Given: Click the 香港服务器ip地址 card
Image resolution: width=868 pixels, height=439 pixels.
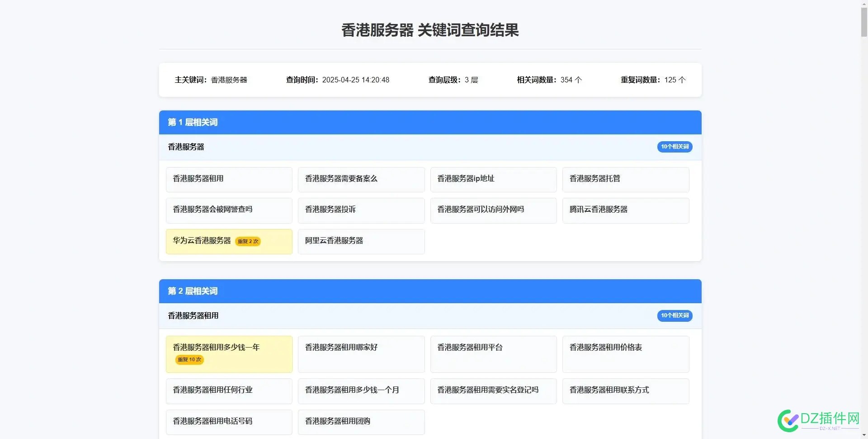Looking at the screenshot, I should 493,179.
